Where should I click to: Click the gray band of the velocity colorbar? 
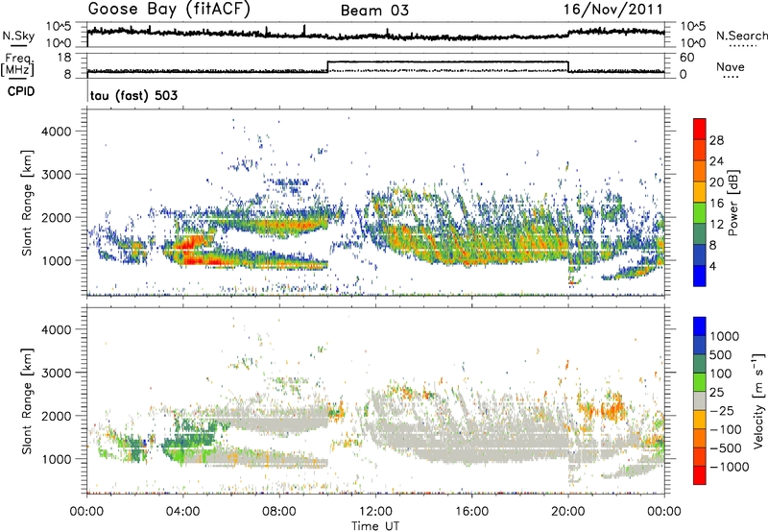point(700,401)
